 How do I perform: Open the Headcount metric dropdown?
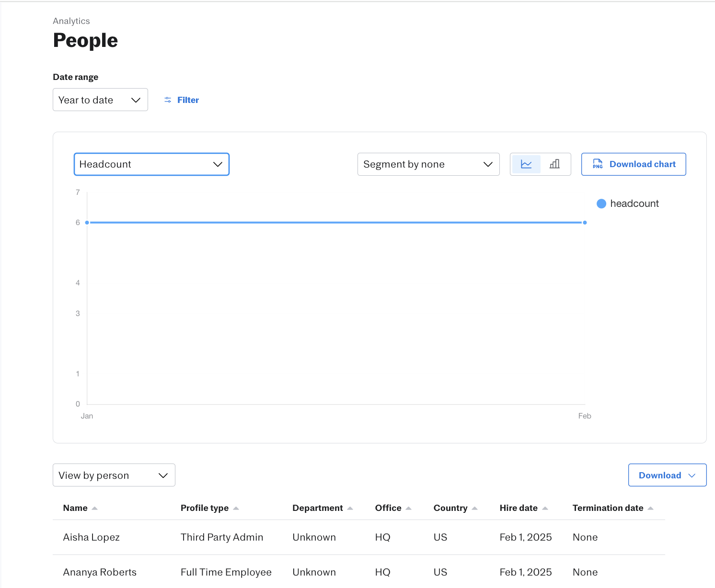click(x=151, y=164)
